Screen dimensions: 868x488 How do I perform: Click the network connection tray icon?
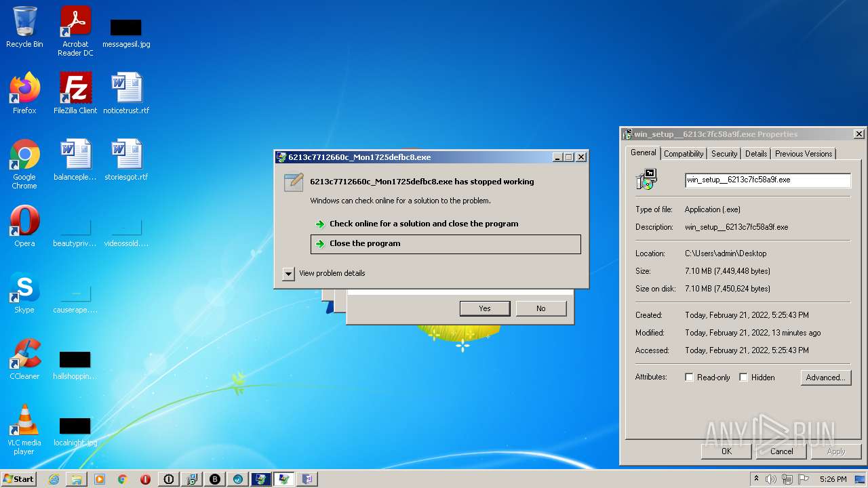point(787,479)
